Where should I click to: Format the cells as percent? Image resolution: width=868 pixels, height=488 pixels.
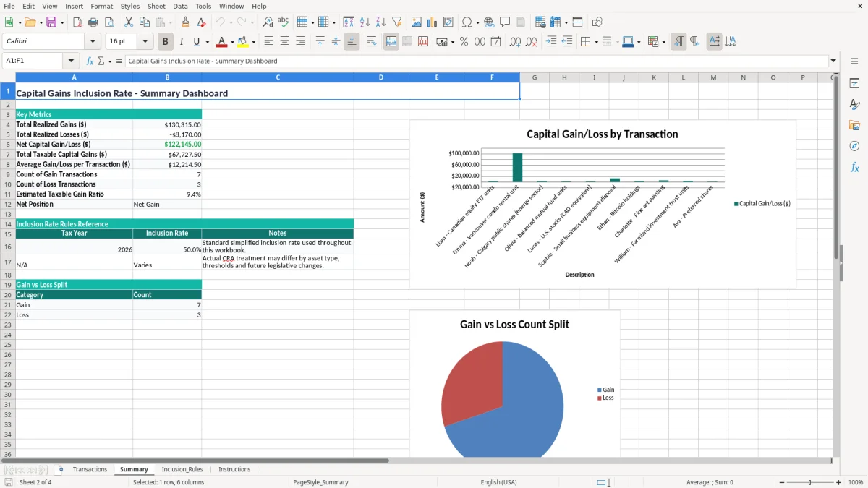click(x=464, y=42)
